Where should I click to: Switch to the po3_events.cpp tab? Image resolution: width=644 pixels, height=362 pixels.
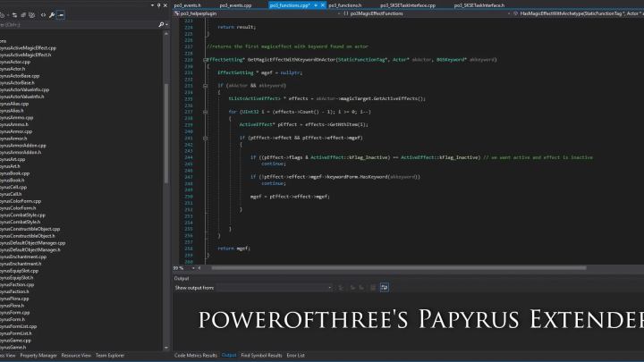[x=235, y=5]
